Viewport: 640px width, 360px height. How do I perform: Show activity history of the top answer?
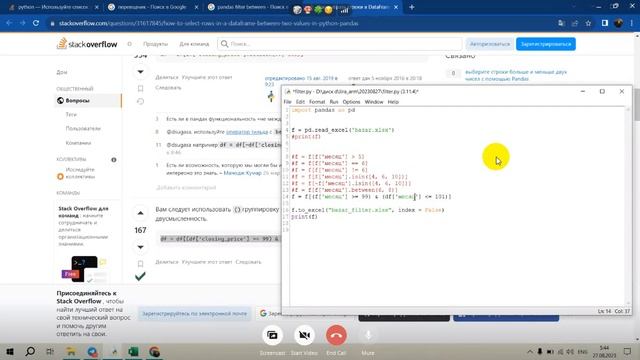tap(140, 101)
